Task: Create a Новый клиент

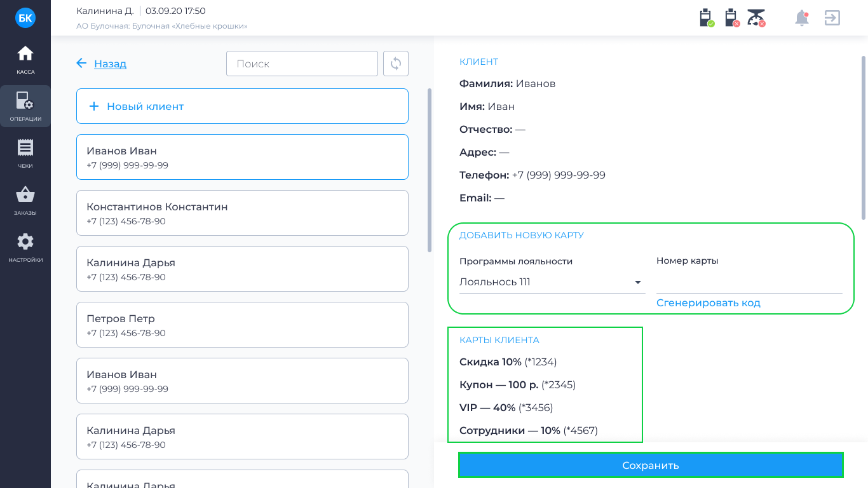Action: 242,106
